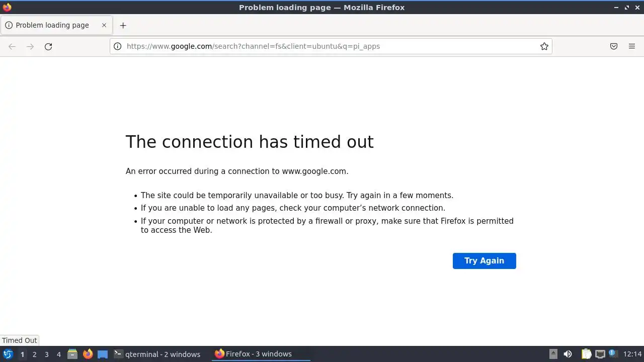
Task: Open network connection tray icon
Action: pos(600,354)
